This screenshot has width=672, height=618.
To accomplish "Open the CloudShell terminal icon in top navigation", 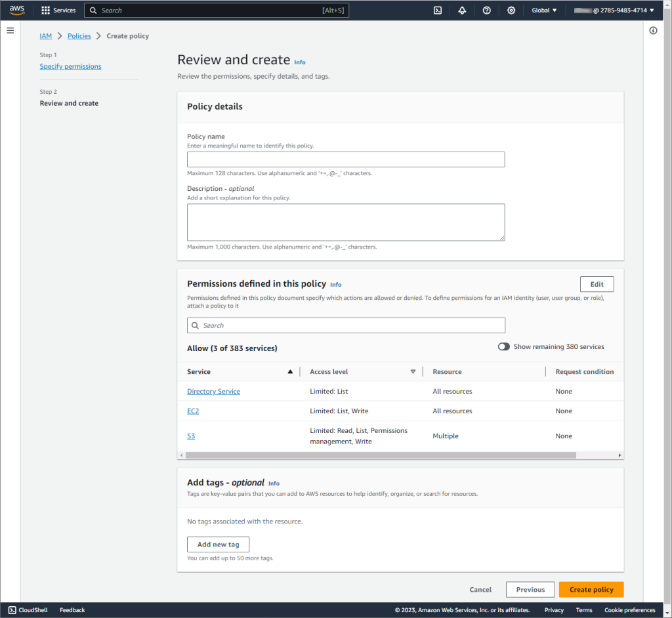I will tap(437, 10).
